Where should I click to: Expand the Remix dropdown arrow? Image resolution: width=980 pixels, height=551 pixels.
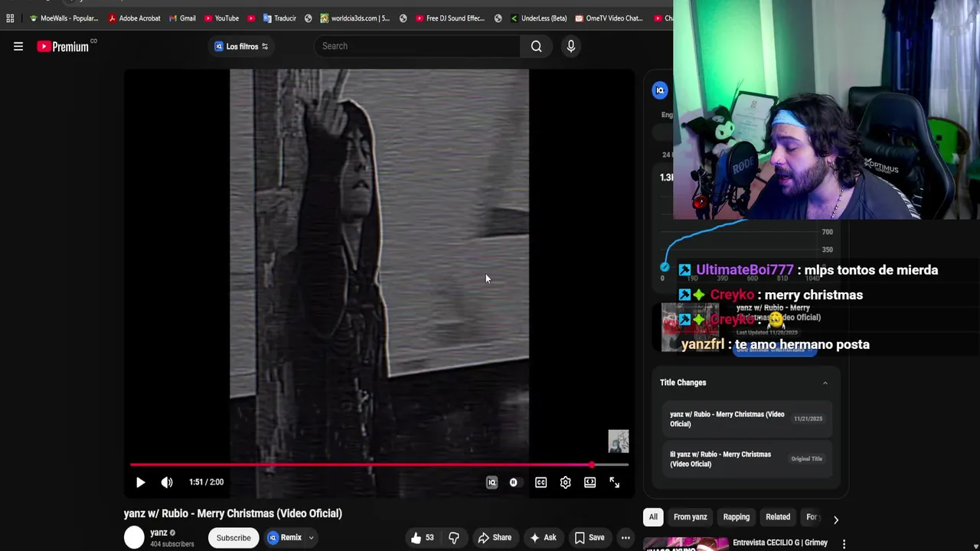coord(311,537)
